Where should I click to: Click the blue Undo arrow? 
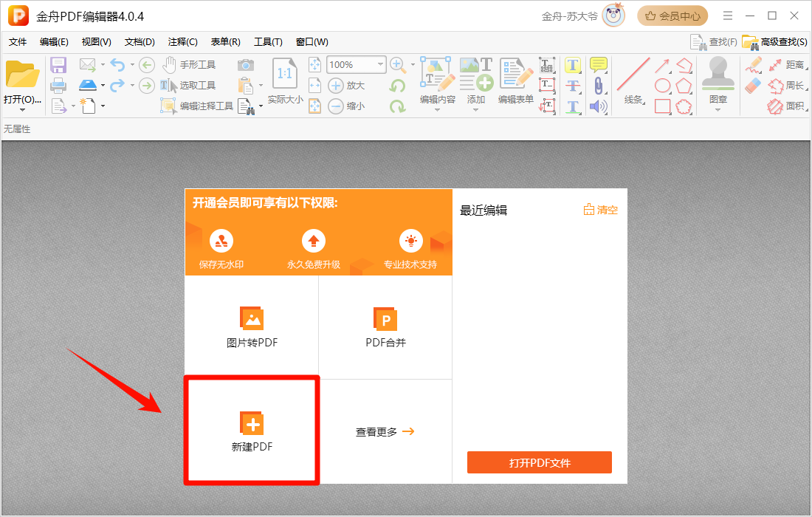(118, 65)
